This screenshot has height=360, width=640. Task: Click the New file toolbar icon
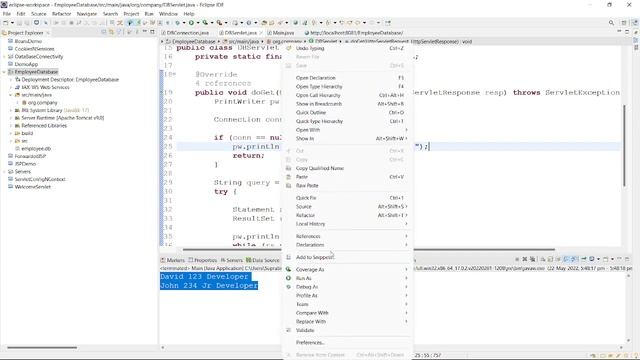click(6, 23)
